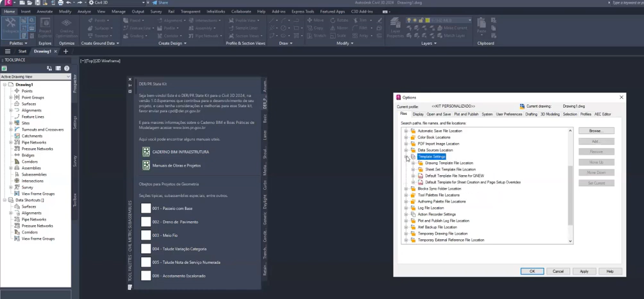Switch to the Annotate ribbon tab
Image resolution: width=644 pixels, height=299 pixels.
[45, 12]
